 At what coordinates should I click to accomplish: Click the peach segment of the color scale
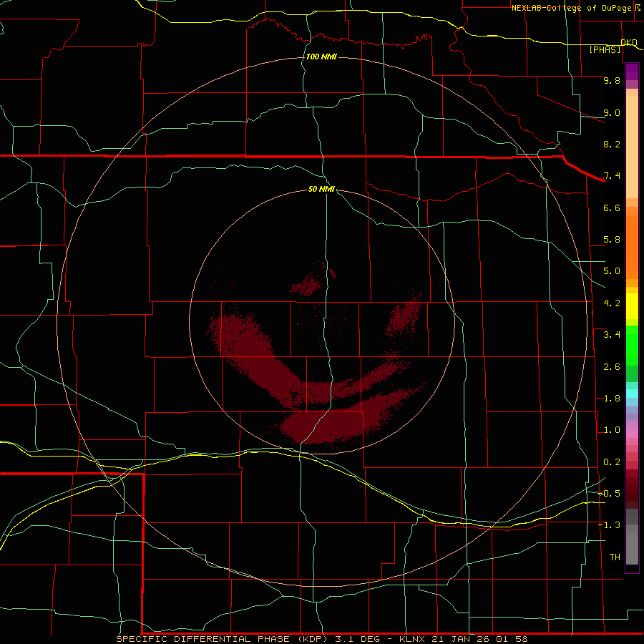[632, 147]
